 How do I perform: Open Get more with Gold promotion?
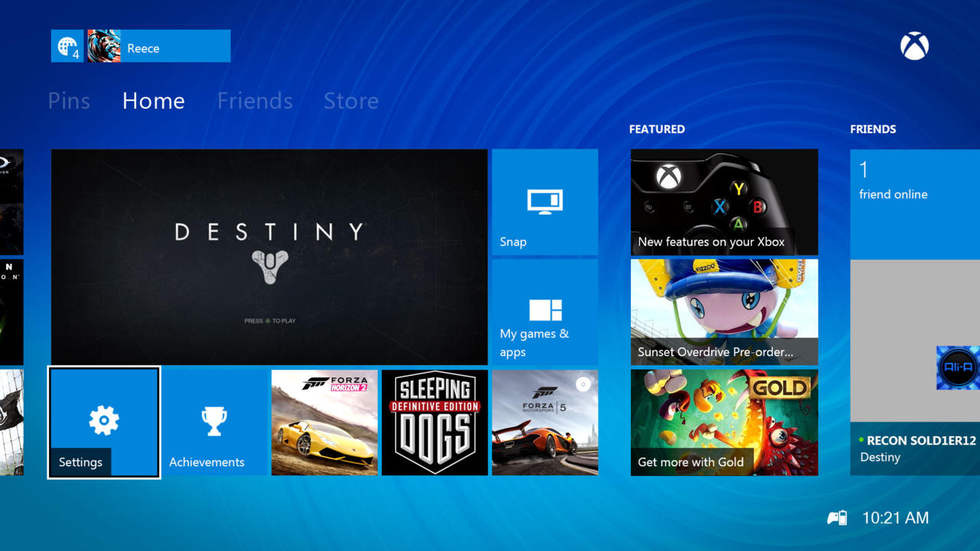[x=724, y=422]
